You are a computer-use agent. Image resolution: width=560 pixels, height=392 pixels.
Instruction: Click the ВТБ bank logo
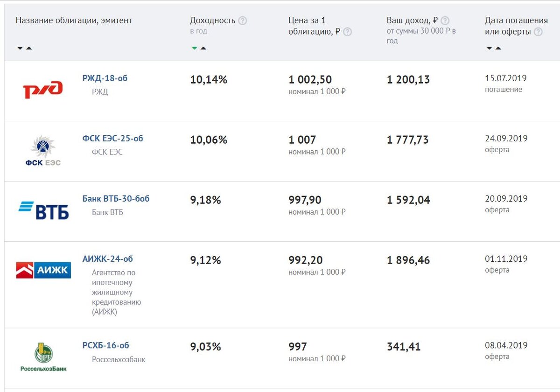44,210
